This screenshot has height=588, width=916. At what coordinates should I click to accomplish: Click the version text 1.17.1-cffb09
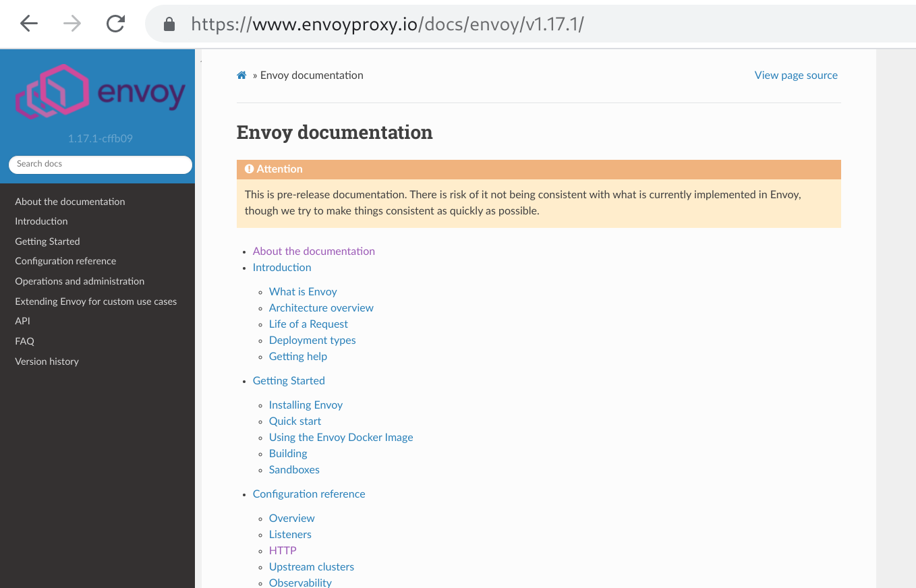pos(101,138)
